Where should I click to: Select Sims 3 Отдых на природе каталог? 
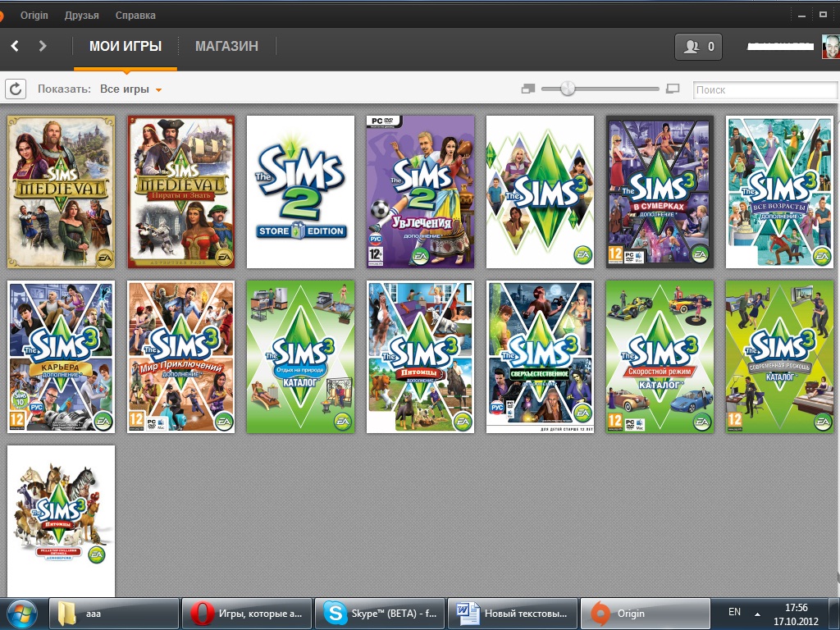300,357
